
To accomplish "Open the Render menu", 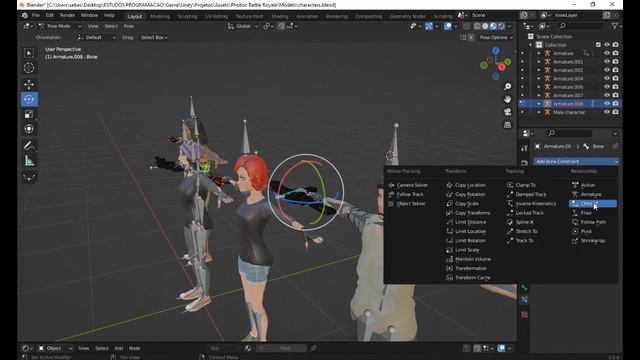I will click(67, 16).
